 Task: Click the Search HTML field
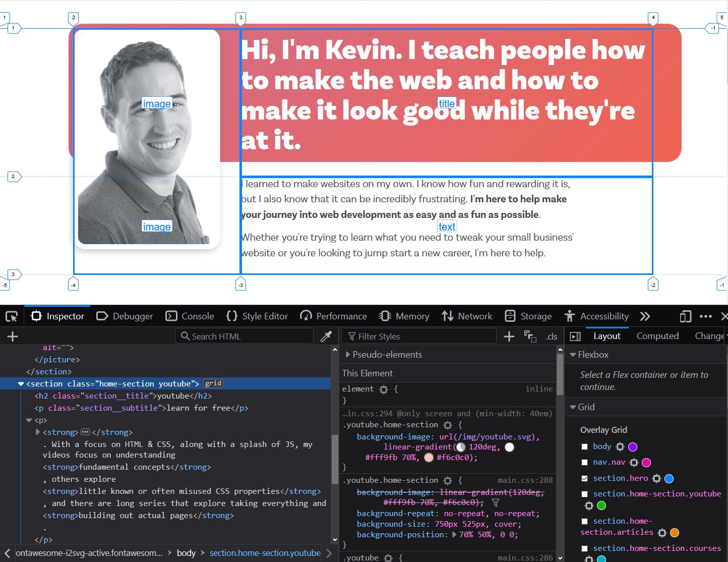pyautogui.click(x=245, y=336)
